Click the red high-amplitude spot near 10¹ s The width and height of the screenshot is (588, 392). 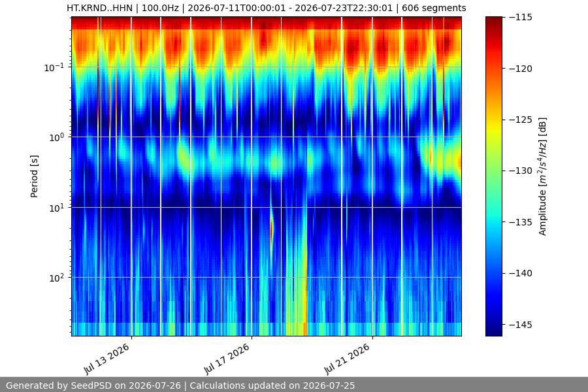tap(272, 228)
